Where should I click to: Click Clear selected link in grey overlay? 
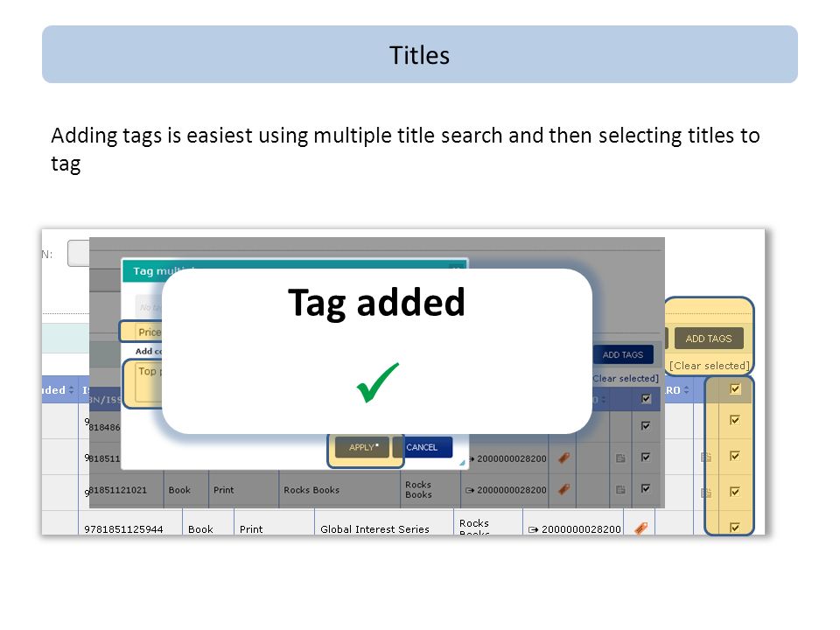(x=625, y=378)
